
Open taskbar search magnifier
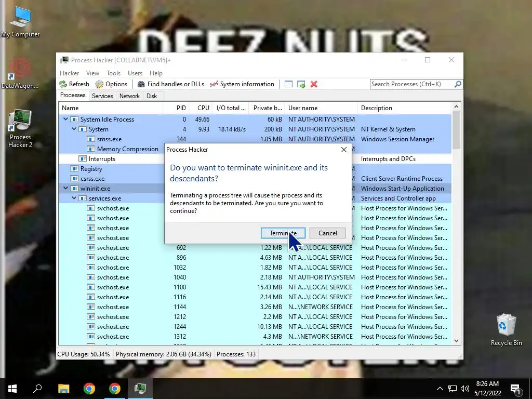click(x=37, y=389)
